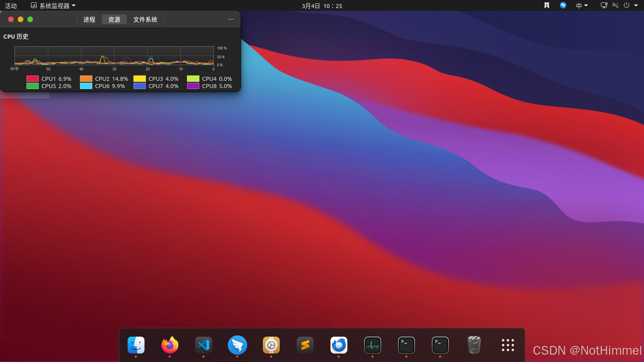Start DingTalk from the dock
This screenshot has height=362, width=644.
point(237,345)
